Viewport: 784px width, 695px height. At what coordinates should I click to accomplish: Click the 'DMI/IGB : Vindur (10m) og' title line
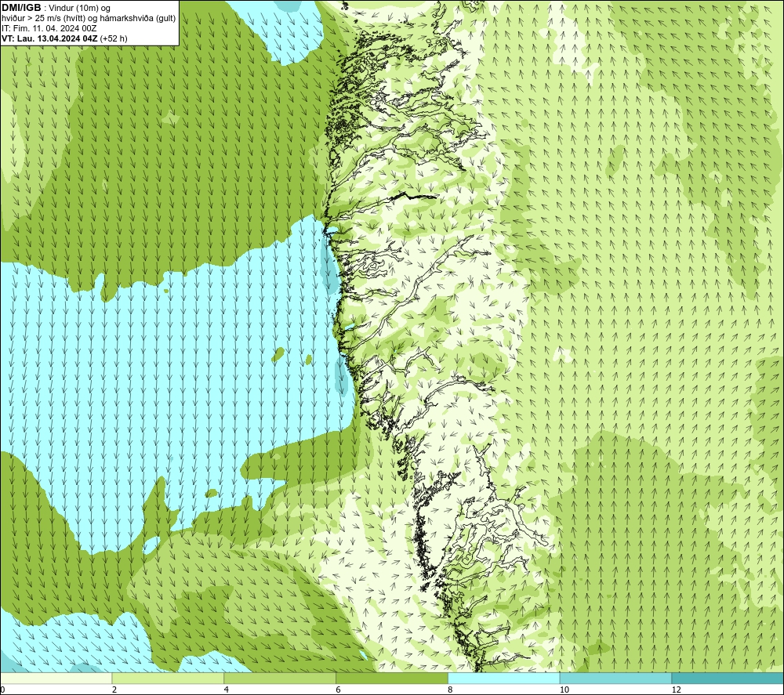pos(56,8)
